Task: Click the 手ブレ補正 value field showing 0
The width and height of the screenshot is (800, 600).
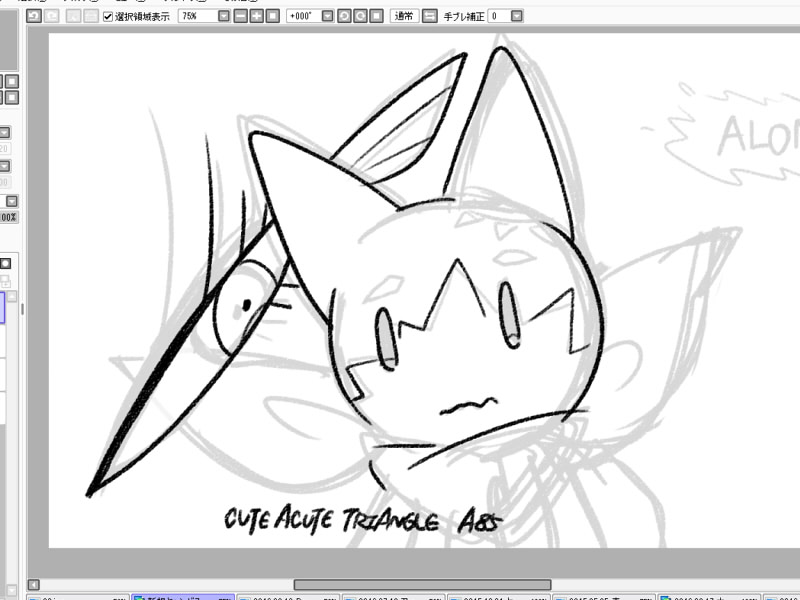Action: 499,16
